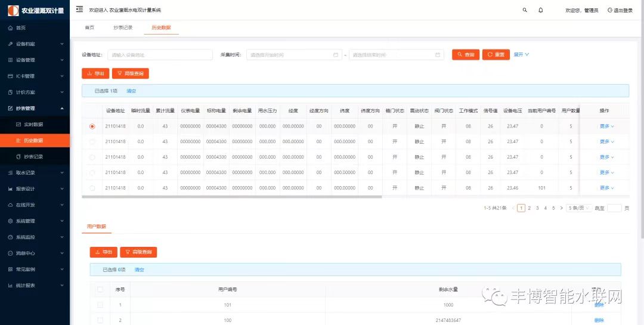The height and width of the screenshot is (325, 644).
Task: Click the 首页 home icon in sidebar
Action: [11, 28]
